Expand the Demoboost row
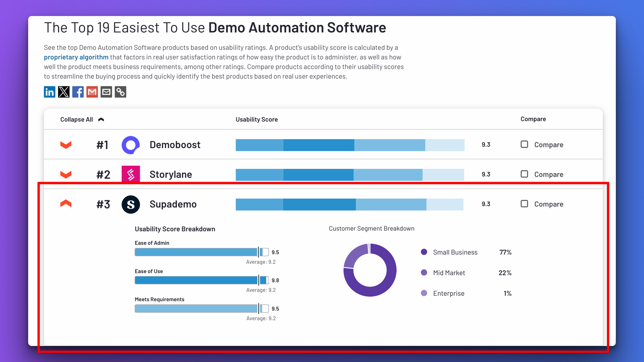Viewport: 644px width, 362px height. (x=66, y=145)
